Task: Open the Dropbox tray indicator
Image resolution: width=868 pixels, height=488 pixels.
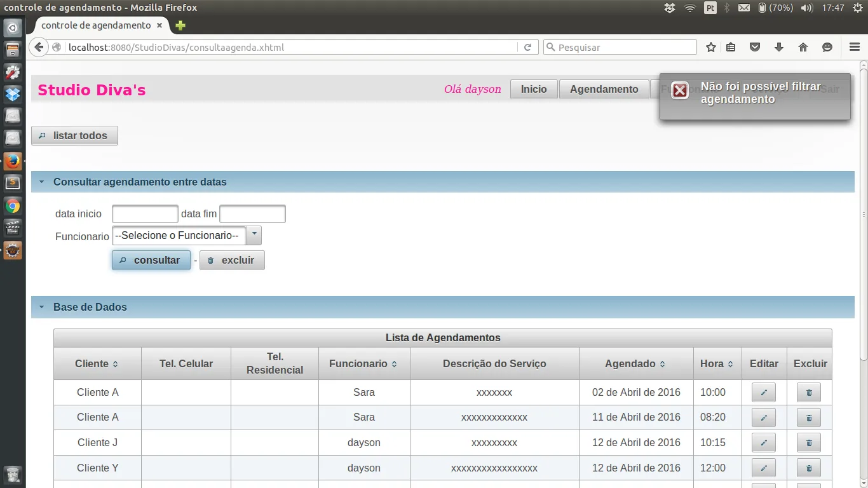Action: click(669, 8)
